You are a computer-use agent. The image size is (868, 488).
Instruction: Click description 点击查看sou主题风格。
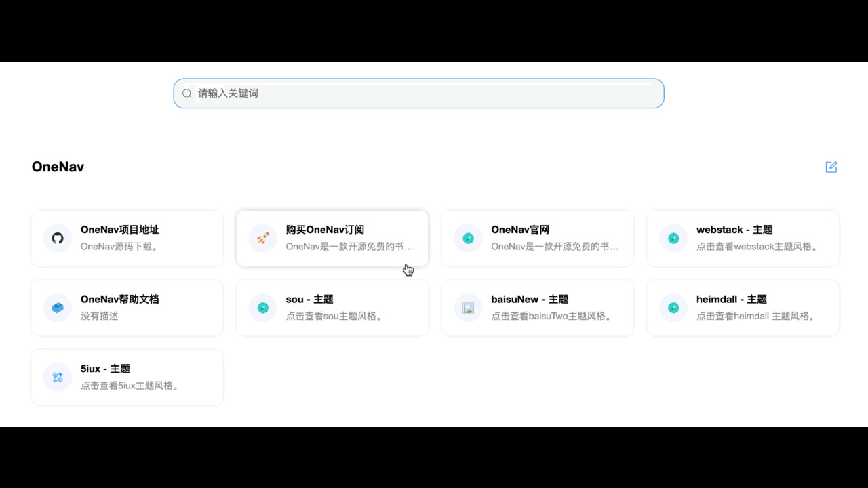[334, 316]
